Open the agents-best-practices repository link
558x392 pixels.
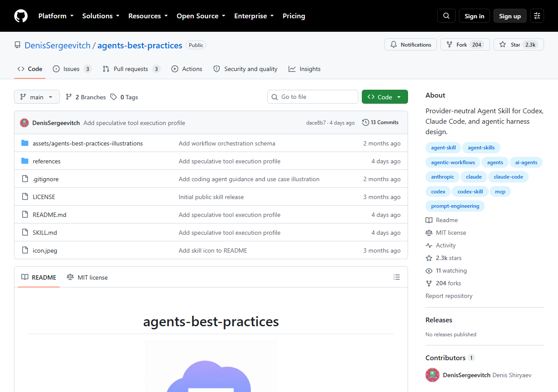140,45
